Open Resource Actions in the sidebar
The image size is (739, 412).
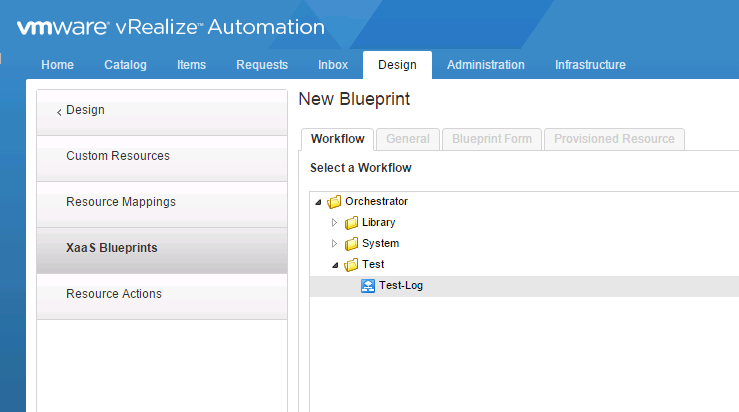pos(162,297)
